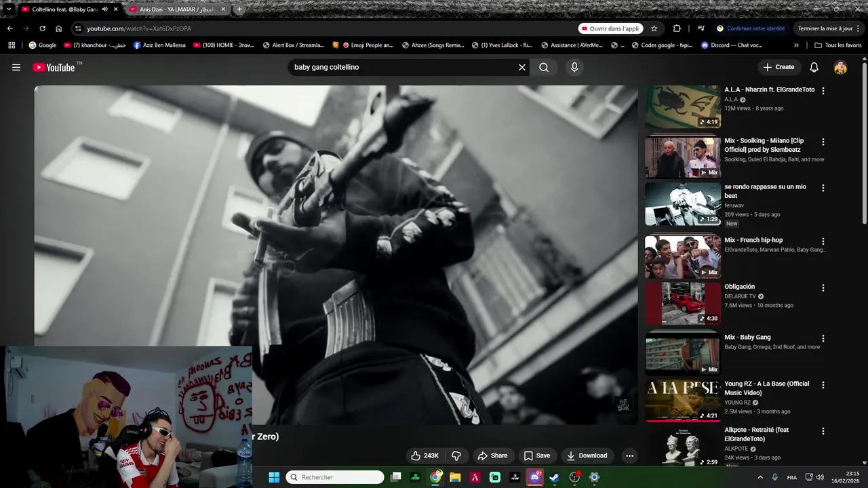This screenshot has width=868, height=488.
Task: Like the video with 243K thumbs up
Action: click(x=425, y=455)
